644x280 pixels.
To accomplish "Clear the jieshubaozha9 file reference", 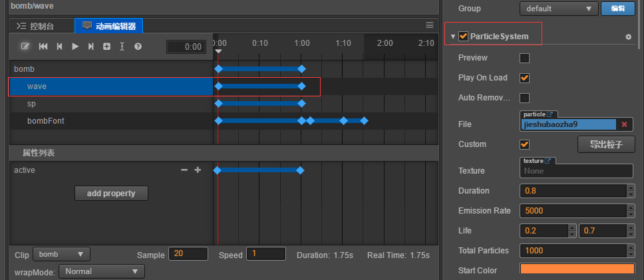I will [624, 124].
